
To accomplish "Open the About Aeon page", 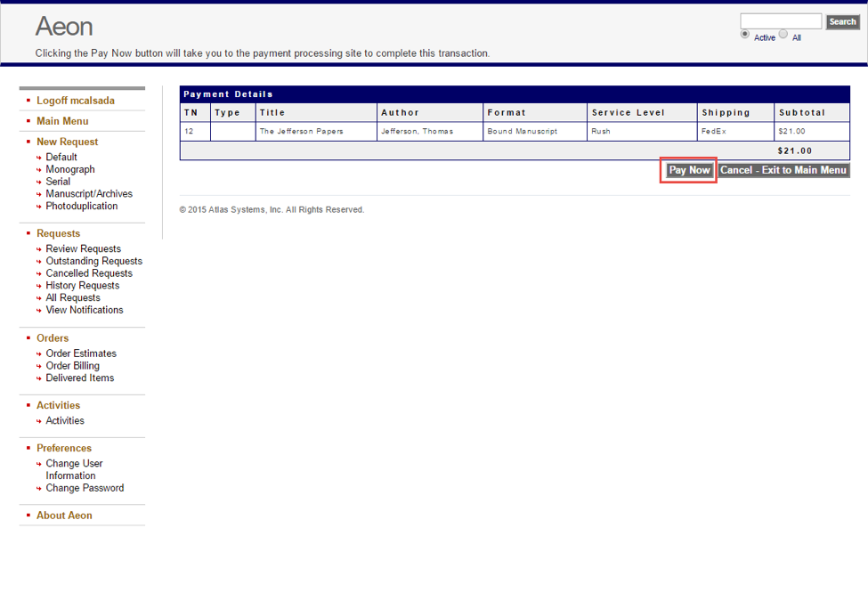I will point(63,515).
